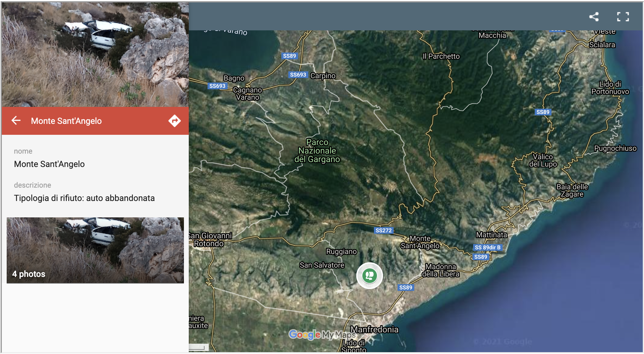Click the Carpino town label

pos(323,76)
